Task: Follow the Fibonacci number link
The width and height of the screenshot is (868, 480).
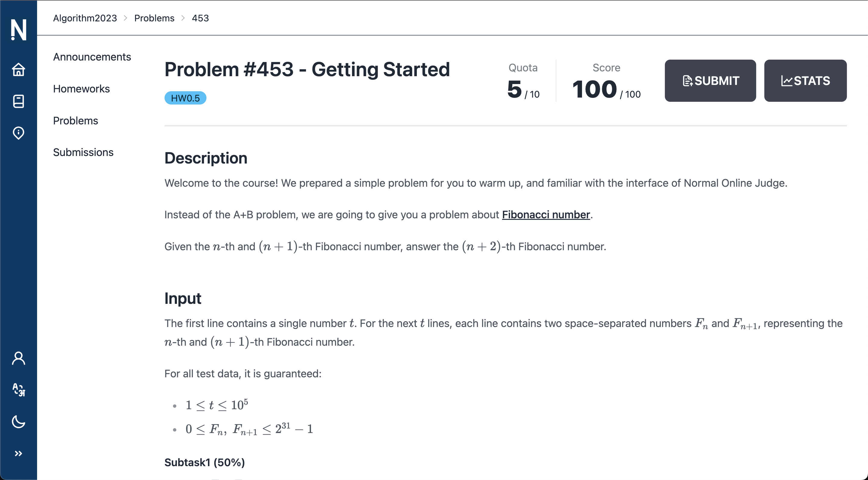Action: click(546, 214)
